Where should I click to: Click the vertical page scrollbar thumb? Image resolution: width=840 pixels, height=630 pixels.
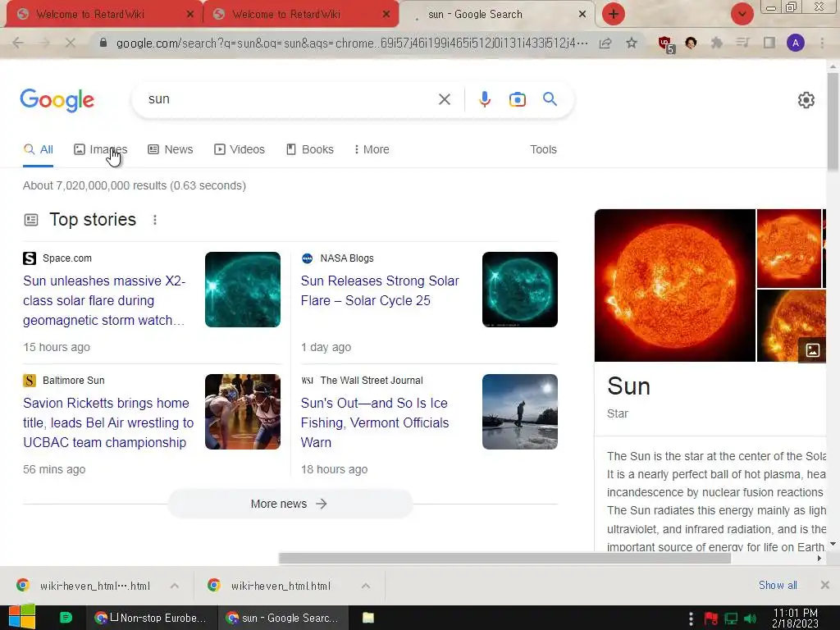[x=833, y=123]
